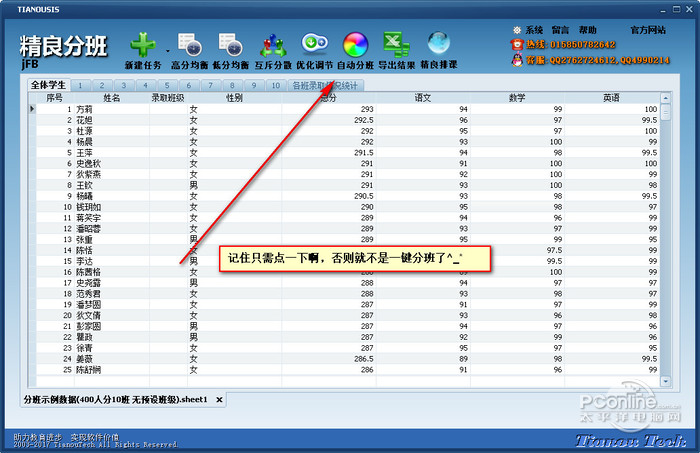Select student name 方莉
The width and height of the screenshot is (700, 453).
tap(84, 109)
